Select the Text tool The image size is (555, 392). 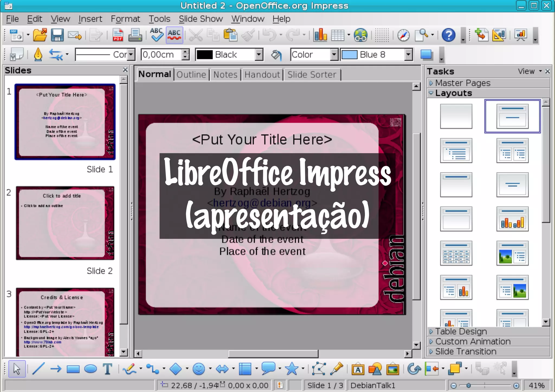click(x=108, y=369)
